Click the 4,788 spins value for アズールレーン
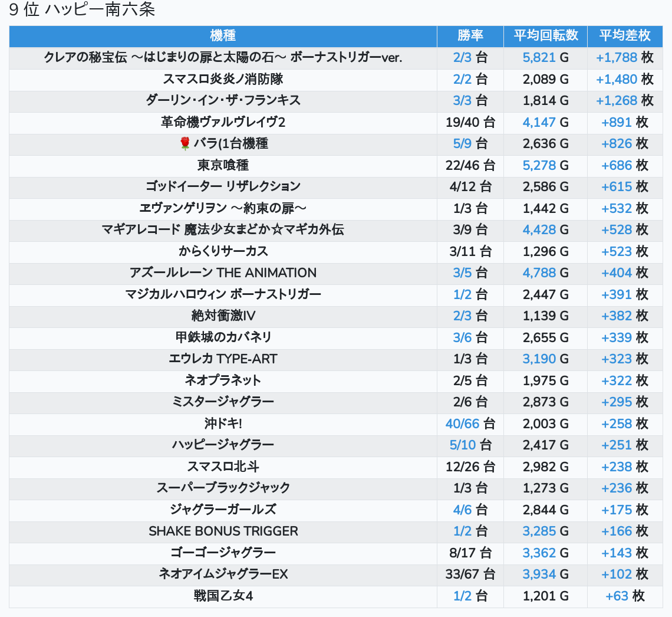 539,273
